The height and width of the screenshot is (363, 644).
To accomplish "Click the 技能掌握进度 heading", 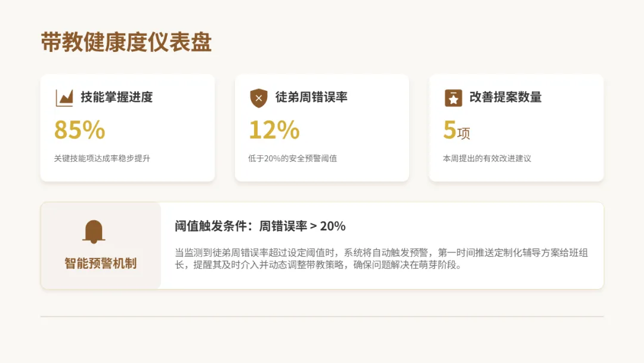I will click(117, 97).
